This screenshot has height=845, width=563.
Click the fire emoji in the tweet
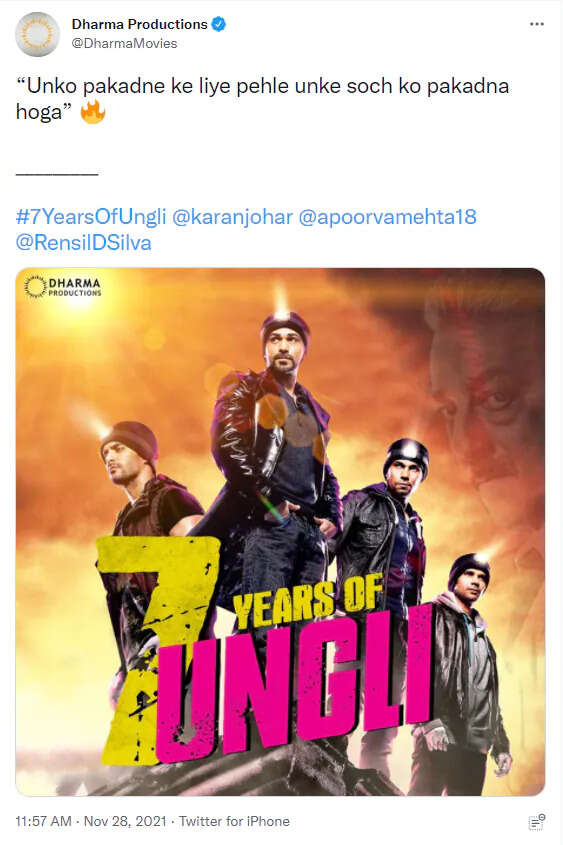click(x=93, y=112)
